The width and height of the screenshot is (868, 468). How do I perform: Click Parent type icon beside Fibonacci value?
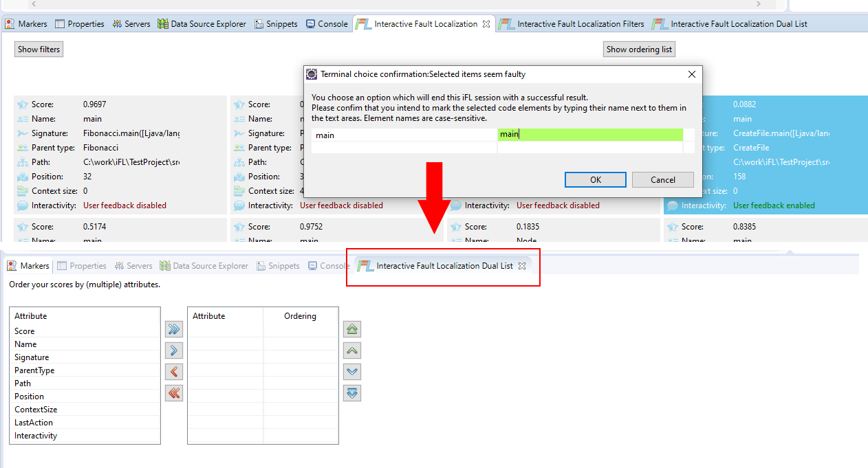coord(22,148)
